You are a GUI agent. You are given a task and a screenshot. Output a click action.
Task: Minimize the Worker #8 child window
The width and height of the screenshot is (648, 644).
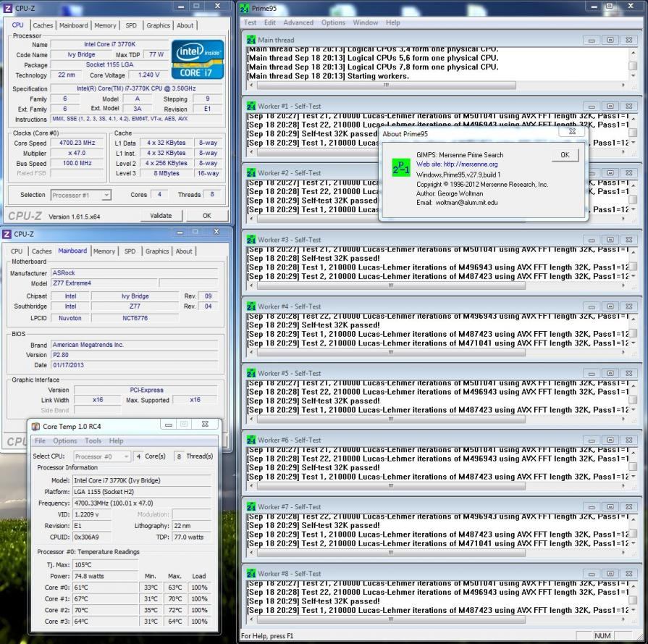(x=592, y=574)
